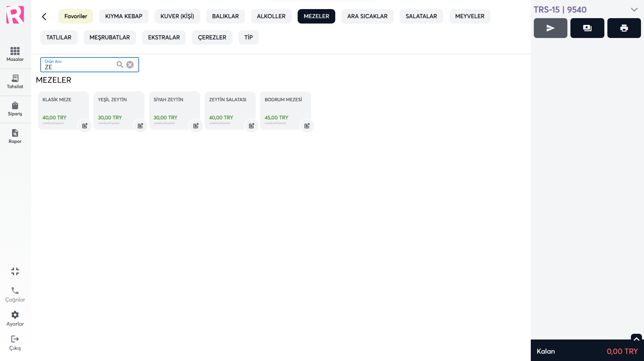Click the payment cash icon button
The height and width of the screenshot is (361, 644).
[x=587, y=28]
